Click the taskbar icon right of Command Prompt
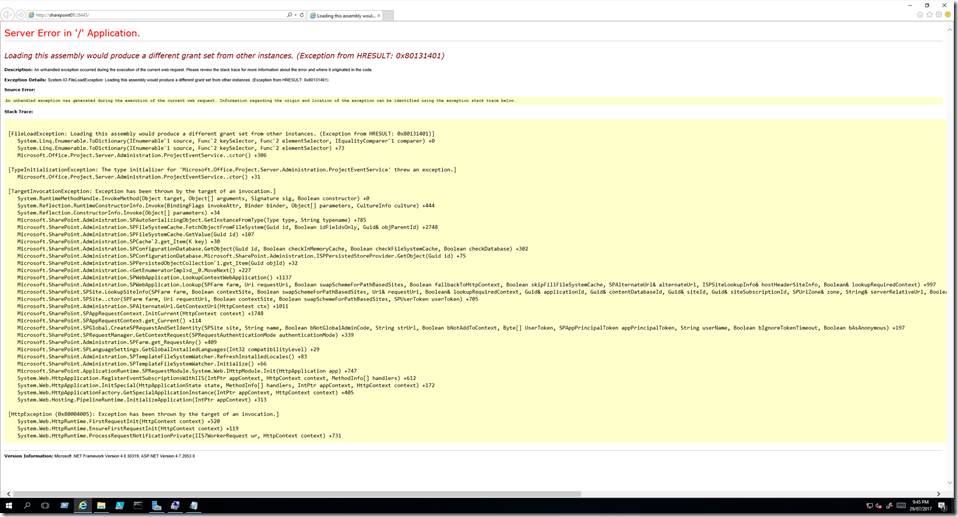Image resolution: width=958 pixels, height=517 pixels. tap(156, 506)
